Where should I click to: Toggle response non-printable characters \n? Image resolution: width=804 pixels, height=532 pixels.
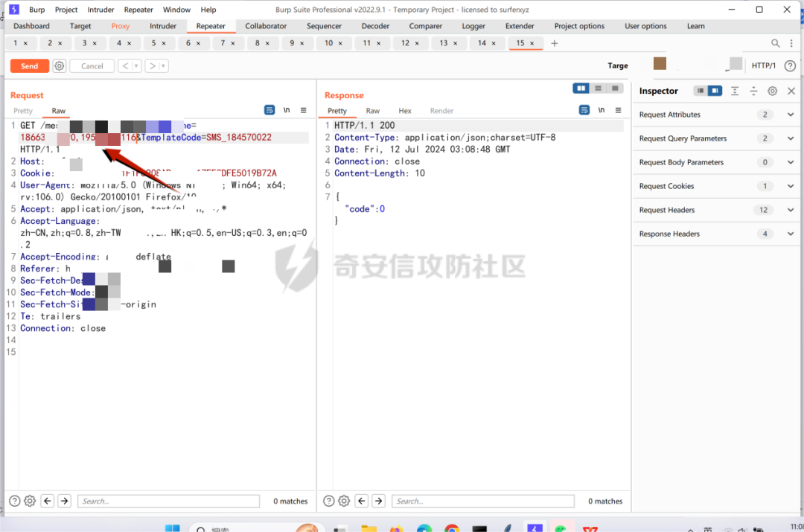pos(602,110)
